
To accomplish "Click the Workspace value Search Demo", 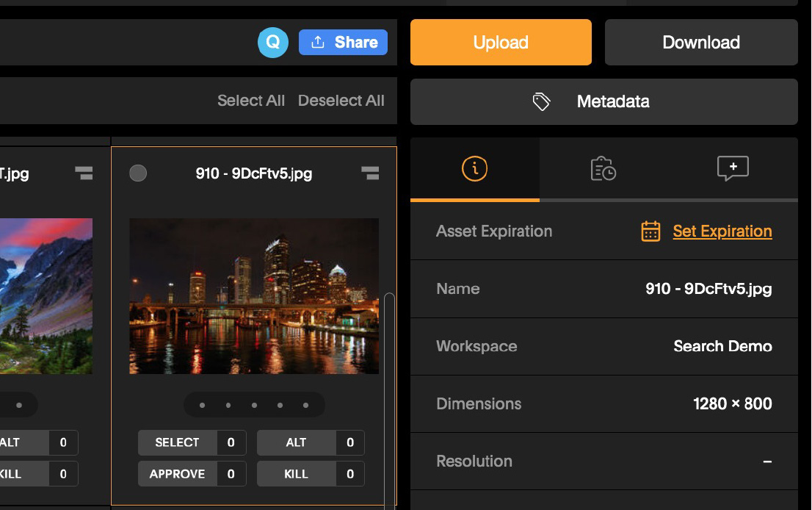I will [722, 346].
